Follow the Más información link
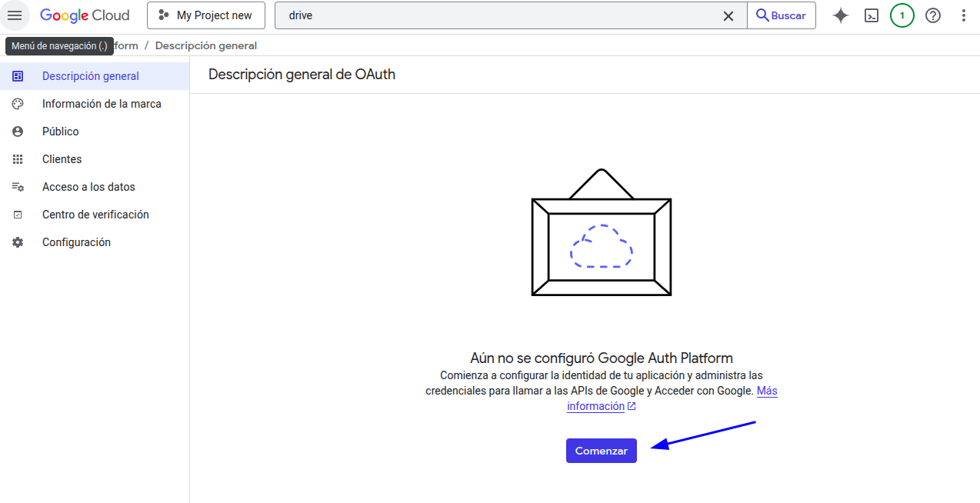Viewport: 980px width, 503px height. click(x=672, y=398)
